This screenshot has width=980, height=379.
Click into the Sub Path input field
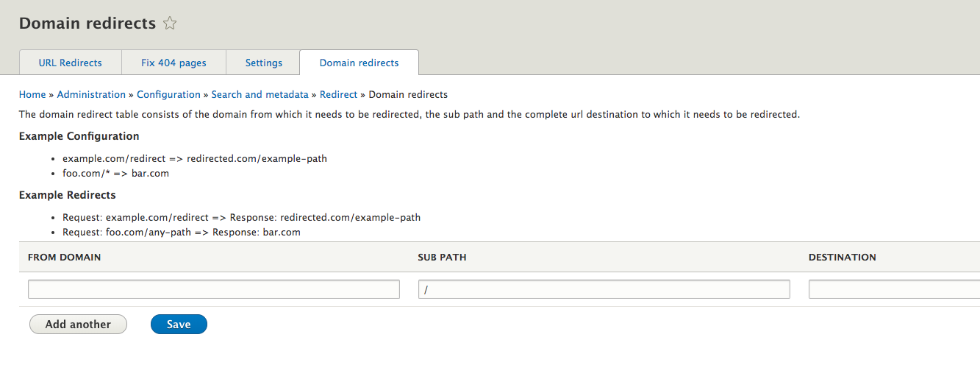pos(604,289)
